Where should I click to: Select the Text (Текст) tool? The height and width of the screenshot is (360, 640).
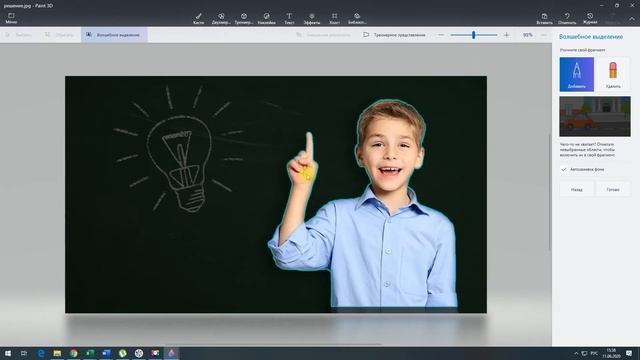289,18
